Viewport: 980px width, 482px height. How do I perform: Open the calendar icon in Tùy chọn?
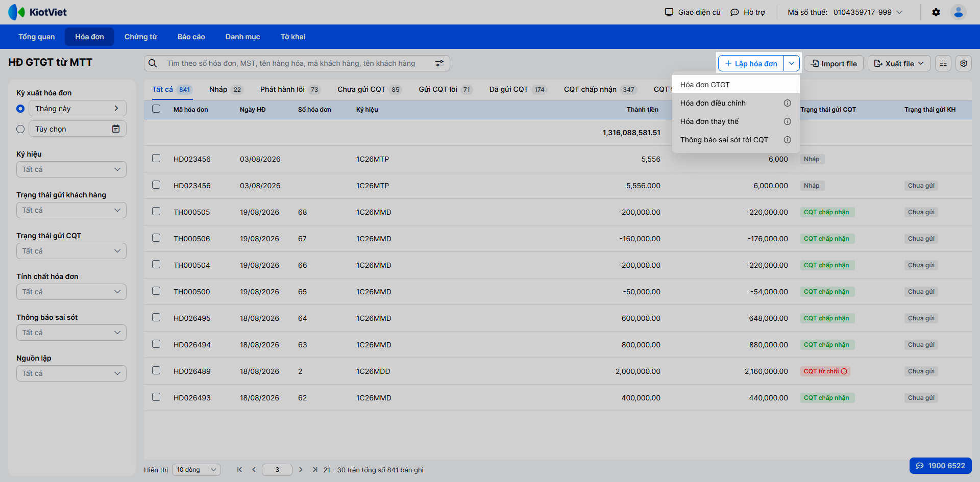coord(116,129)
